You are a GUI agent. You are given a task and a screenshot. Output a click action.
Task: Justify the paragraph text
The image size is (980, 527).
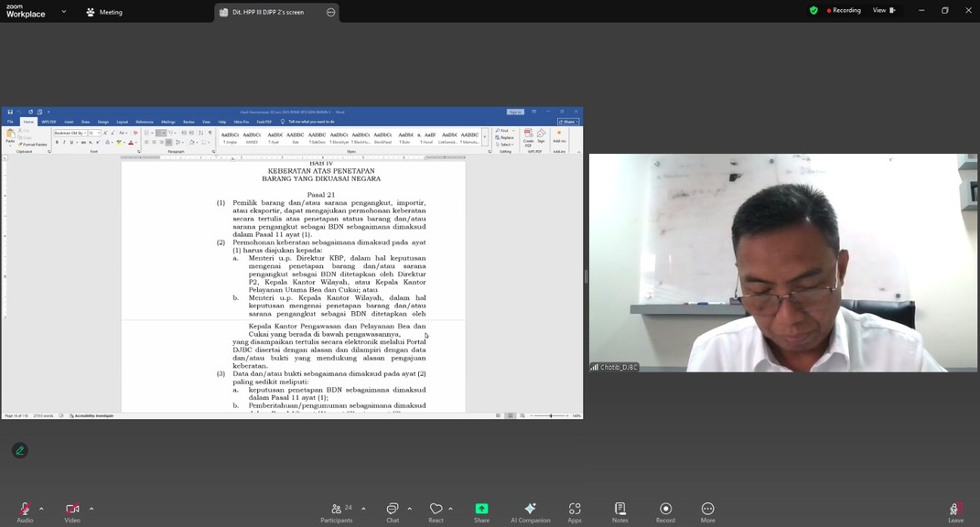coord(168,143)
